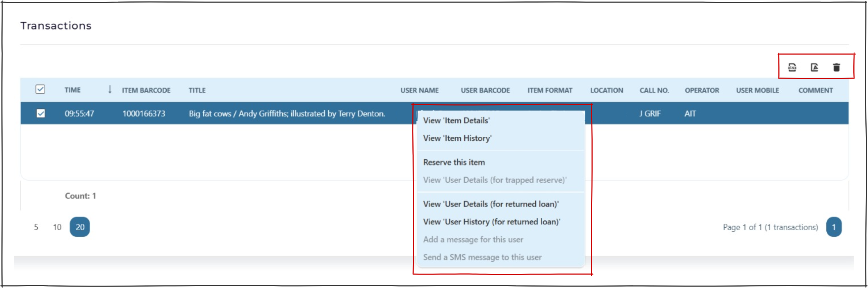Sort by the TITLE column header
This screenshot has width=868, height=288.
pos(197,90)
